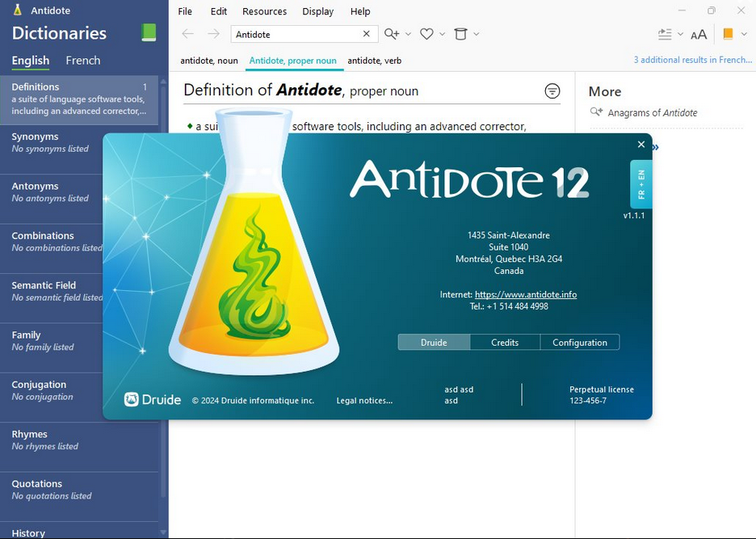
Task: Select the 'antidote, verb' result tab
Action: tap(375, 61)
